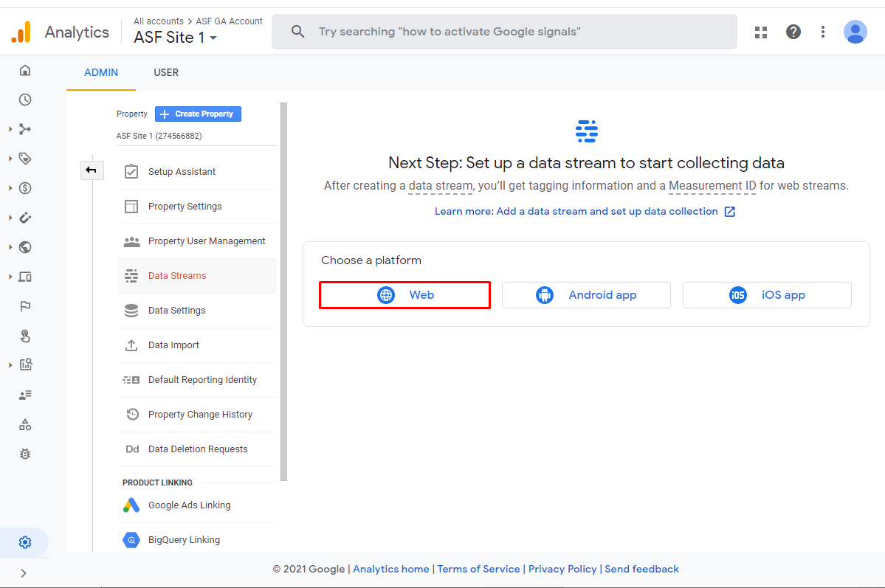Open the Audiences people-list icon in the sidebar

pos(25,395)
